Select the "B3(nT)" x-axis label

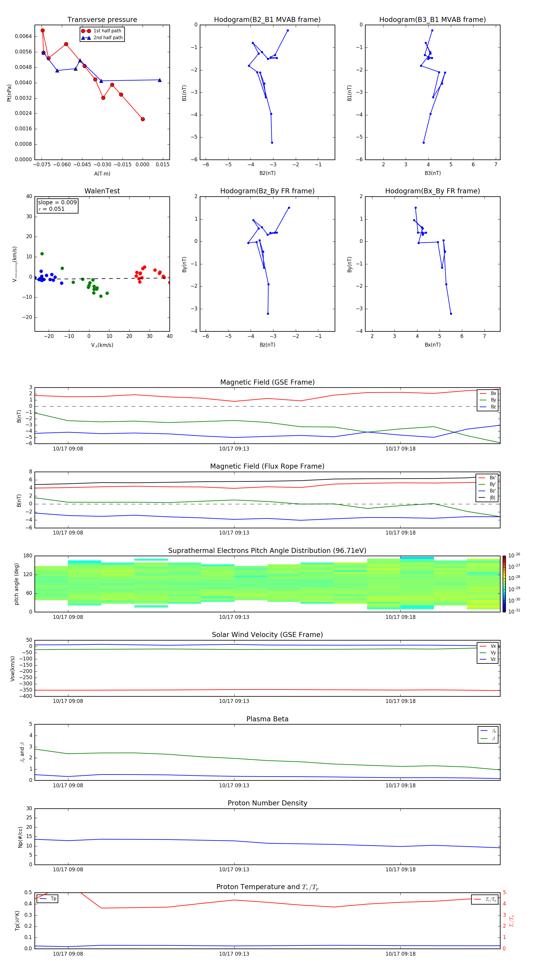(x=432, y=173)
